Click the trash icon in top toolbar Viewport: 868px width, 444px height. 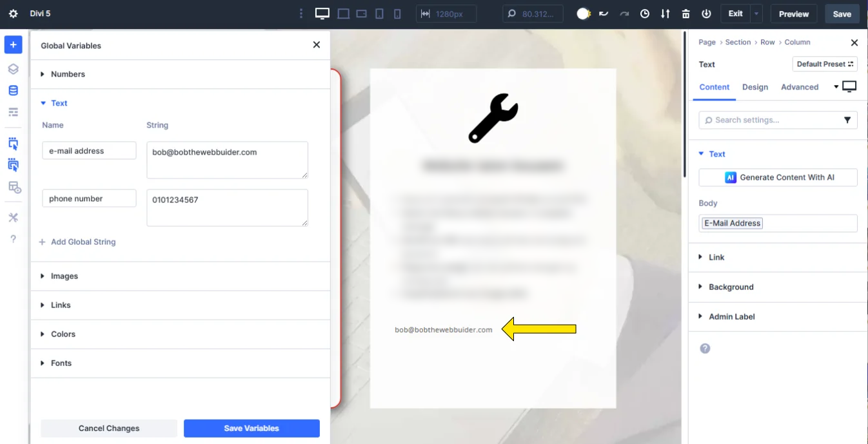pos(686,13)
